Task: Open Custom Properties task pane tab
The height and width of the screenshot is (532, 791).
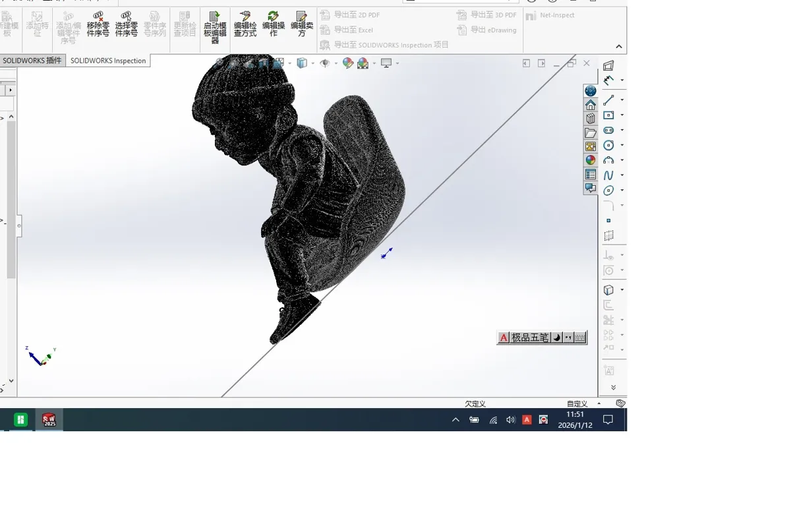Action: click(x=591, y=174)
